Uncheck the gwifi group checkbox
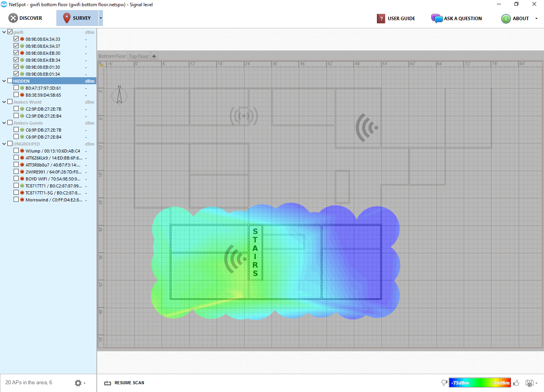This screenshot has width=544, height=392. pyautogui.click(x=10, y=32)
